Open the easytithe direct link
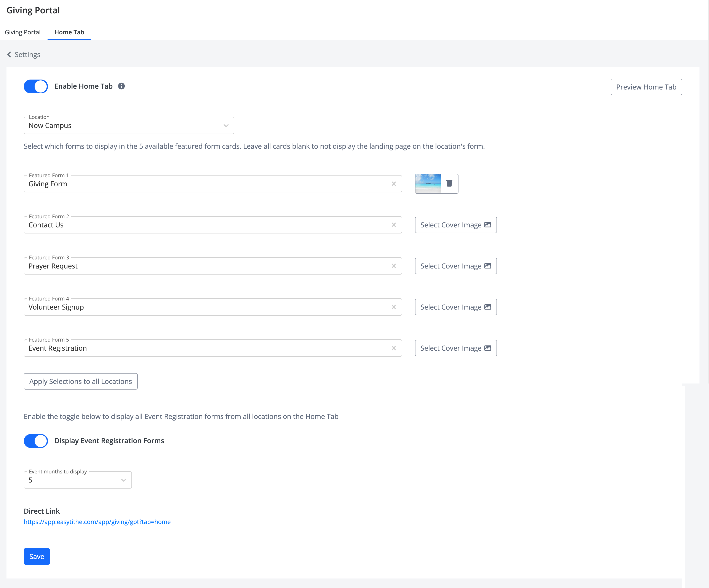The width and height of the screenshot is (709, 588). [x=97, y=522]
